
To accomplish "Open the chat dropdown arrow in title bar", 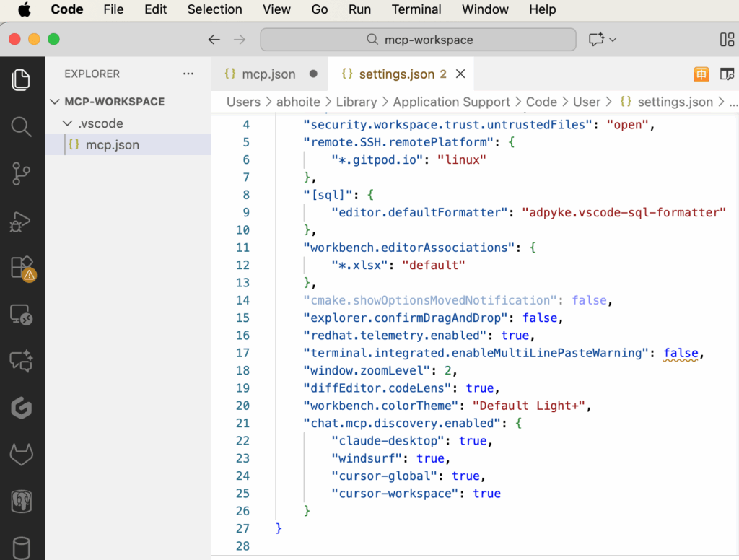I will pyautogui.click(x=613, y=40).
